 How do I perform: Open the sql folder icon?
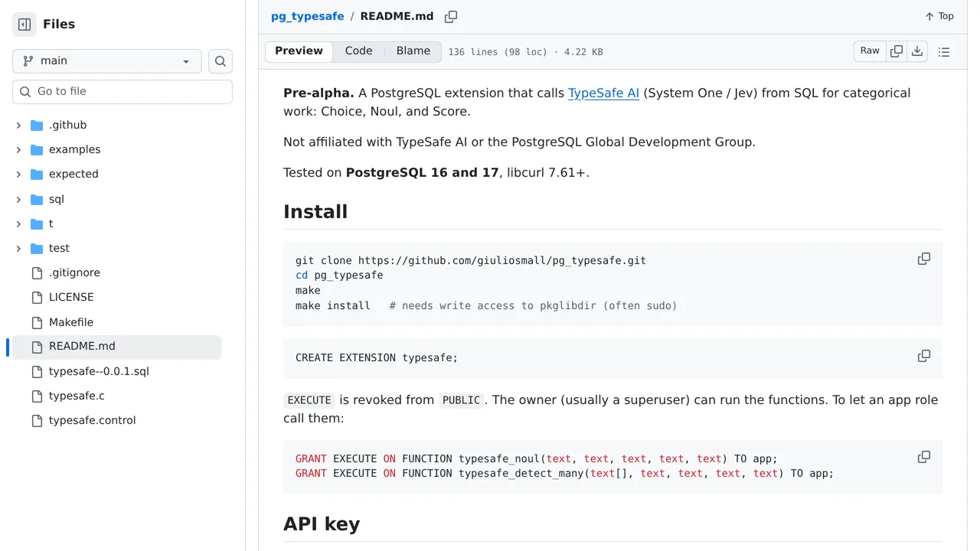tap(37, 199)
